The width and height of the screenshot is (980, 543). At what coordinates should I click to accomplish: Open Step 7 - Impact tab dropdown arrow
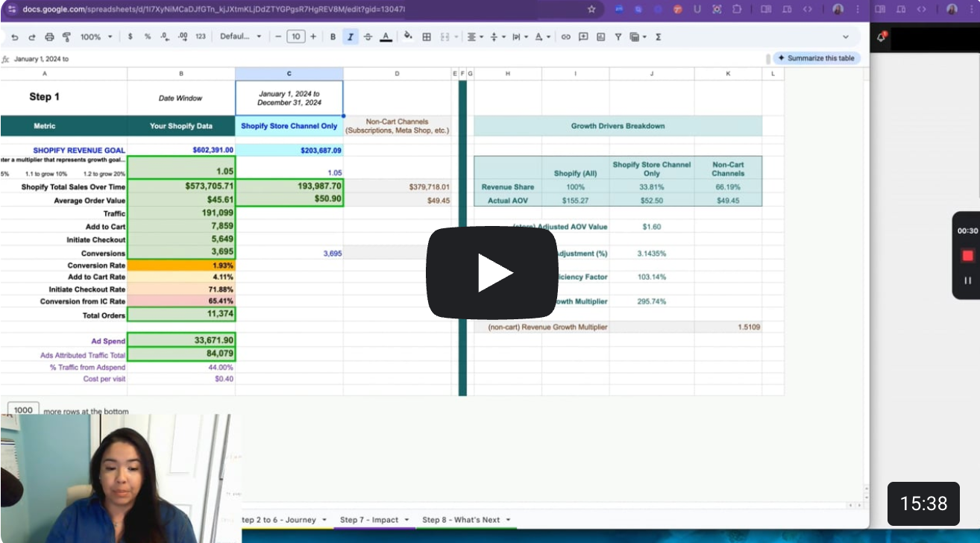pyautogui.click(x=407, y=520)
